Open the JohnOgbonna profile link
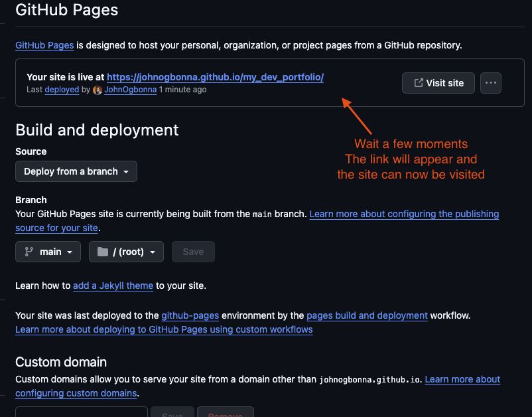This screenshot has width=532, height=417. [130, 90]
